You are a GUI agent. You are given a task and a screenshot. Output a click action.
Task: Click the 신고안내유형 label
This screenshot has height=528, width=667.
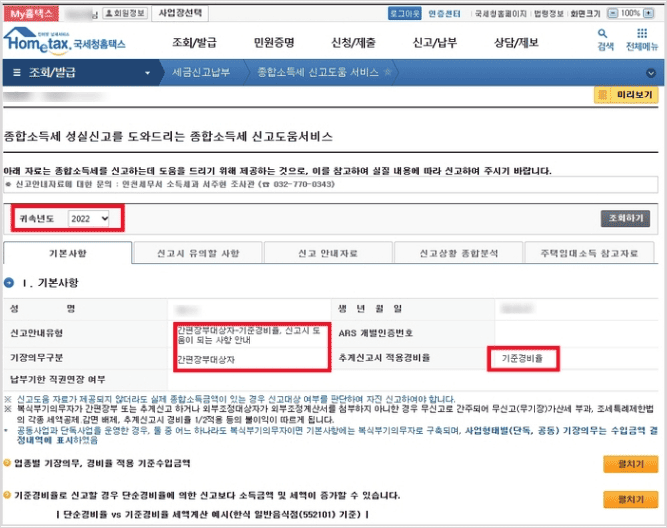click(37, 333)
